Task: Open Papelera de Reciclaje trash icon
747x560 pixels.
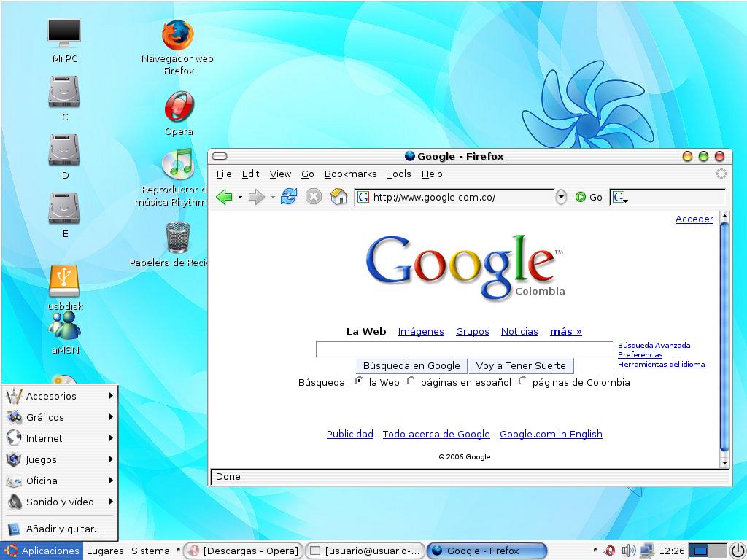Action: [x=178, y=238]
